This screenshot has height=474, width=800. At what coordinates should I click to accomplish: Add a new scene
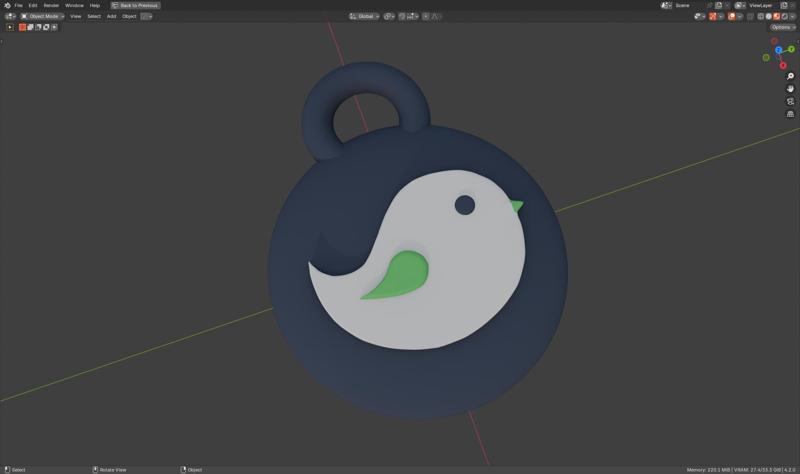pos(718,5)
